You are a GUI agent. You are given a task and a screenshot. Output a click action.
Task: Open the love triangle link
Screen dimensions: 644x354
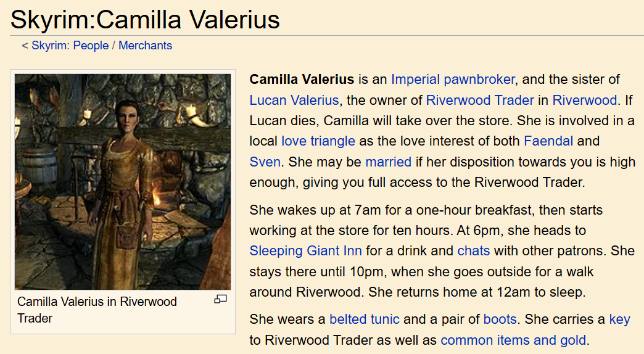[318, 141]
